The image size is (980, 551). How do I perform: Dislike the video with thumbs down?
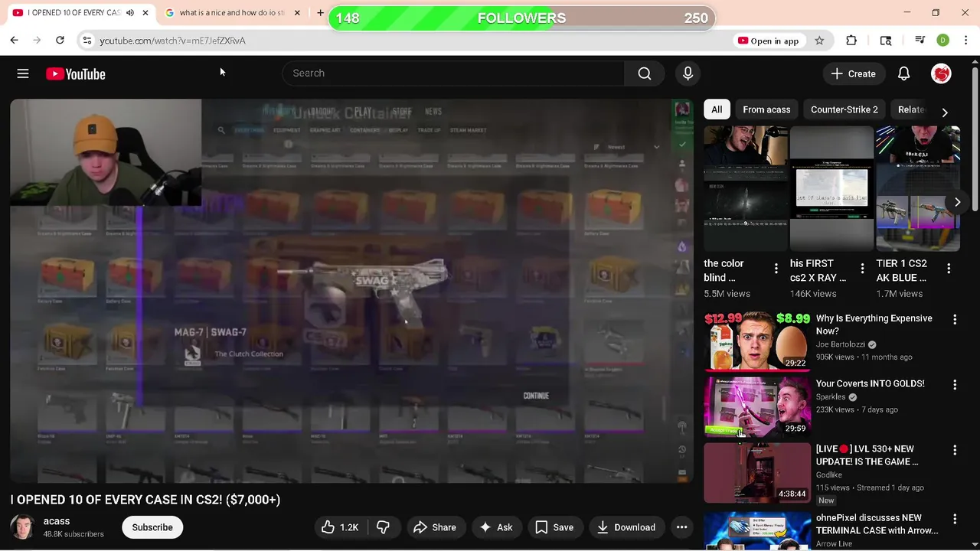coord(383,527)
